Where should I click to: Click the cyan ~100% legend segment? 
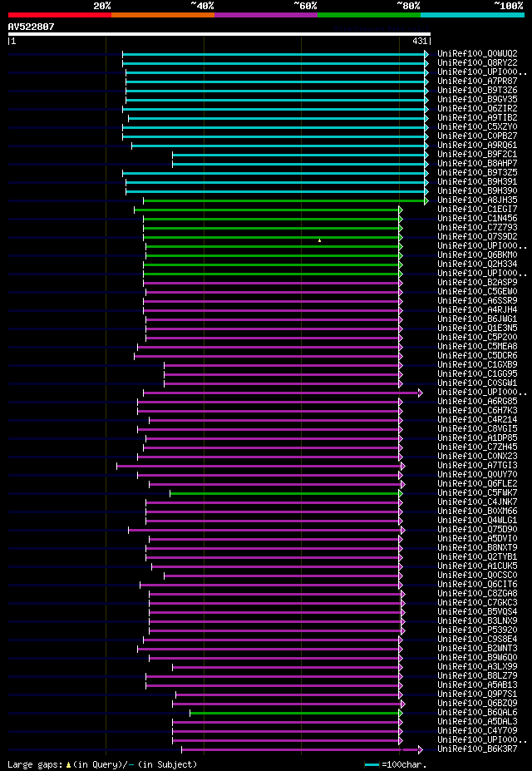pyautogui.click(x=472, y=15)
